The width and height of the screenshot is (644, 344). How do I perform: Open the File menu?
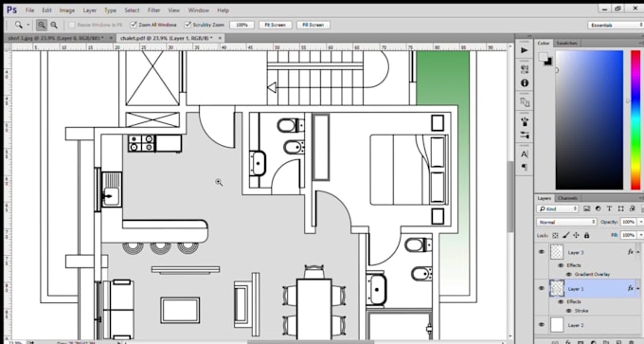click(30, 10)
